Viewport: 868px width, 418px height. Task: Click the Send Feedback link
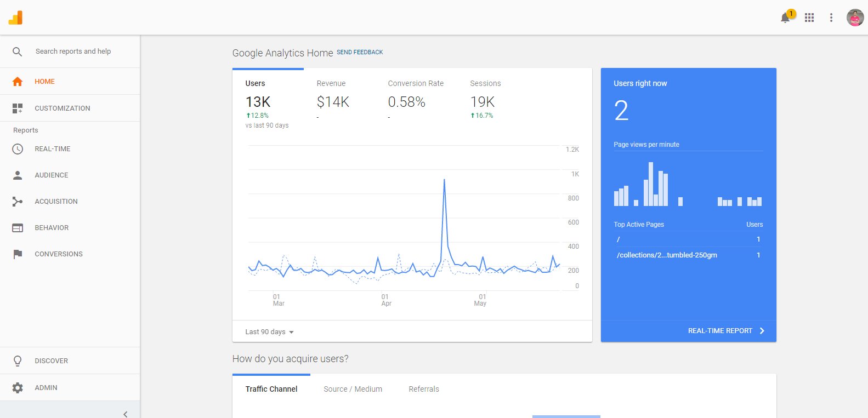click(x=360, y=53)
